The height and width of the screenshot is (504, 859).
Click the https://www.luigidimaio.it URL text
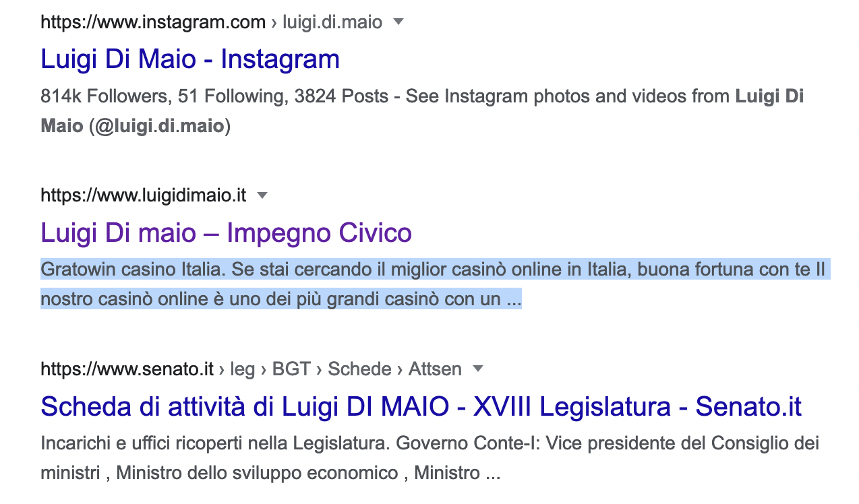pyautogui.click(x=143, y=196)
